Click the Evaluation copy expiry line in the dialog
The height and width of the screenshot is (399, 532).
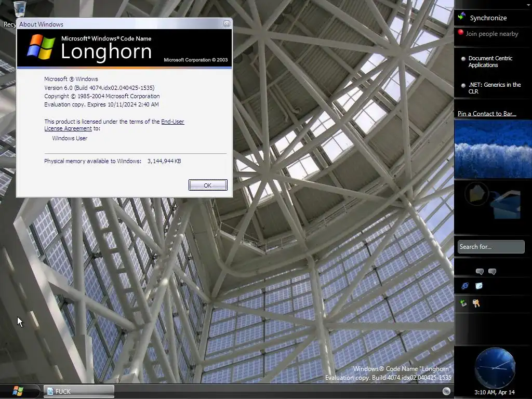(101, 104)
